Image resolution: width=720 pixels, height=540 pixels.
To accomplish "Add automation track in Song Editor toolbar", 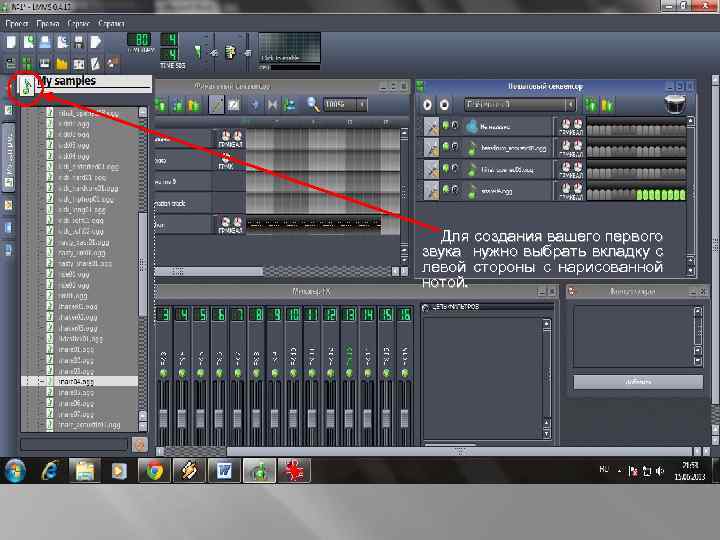I will pyautogui.click(x=194, y=105).
